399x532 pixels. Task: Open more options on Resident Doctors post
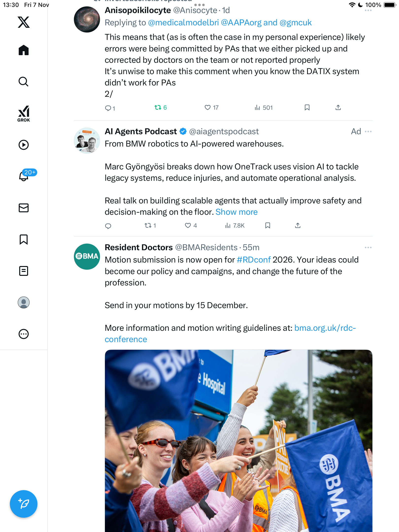pyautogui.click(x=368, y=248)
